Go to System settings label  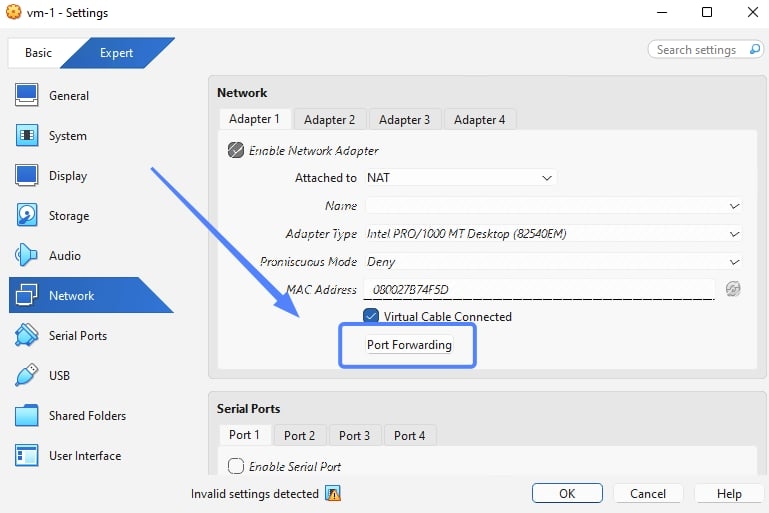pos(68,136)
